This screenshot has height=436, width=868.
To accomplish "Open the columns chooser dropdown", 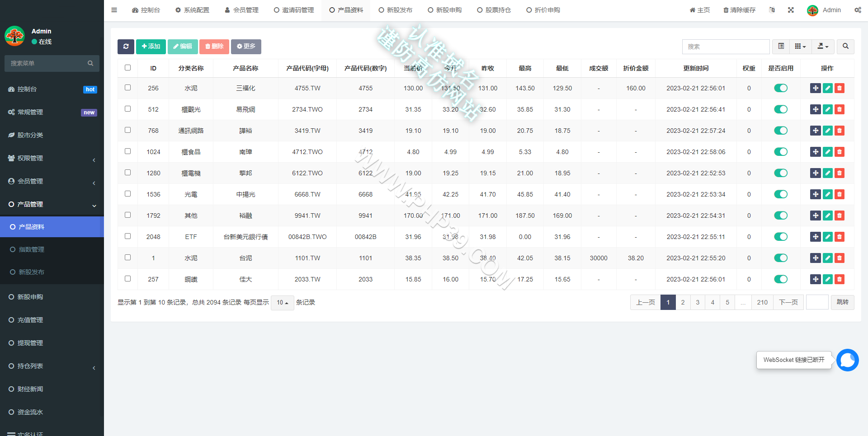I will pyautogui.click(x=800, y=47).
